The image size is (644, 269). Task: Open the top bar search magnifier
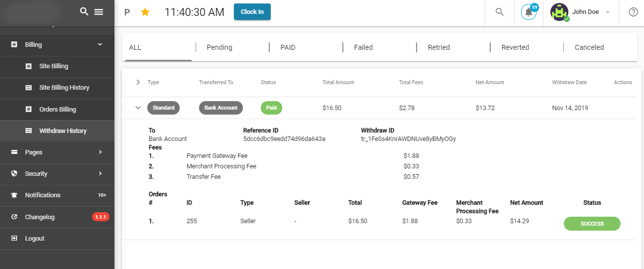point(500,12)
